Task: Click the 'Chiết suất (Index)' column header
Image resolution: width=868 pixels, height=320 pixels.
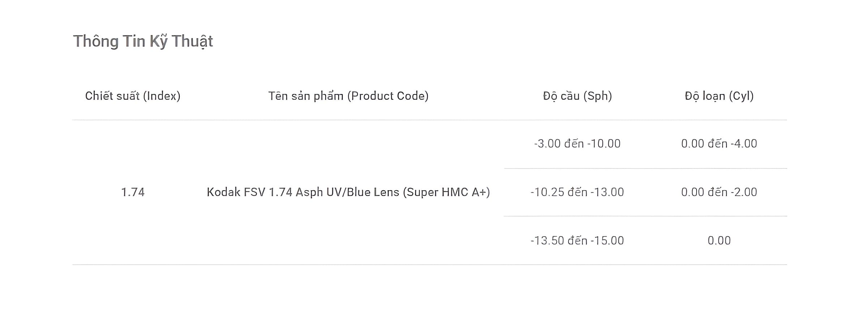Action: coord(133,96)
